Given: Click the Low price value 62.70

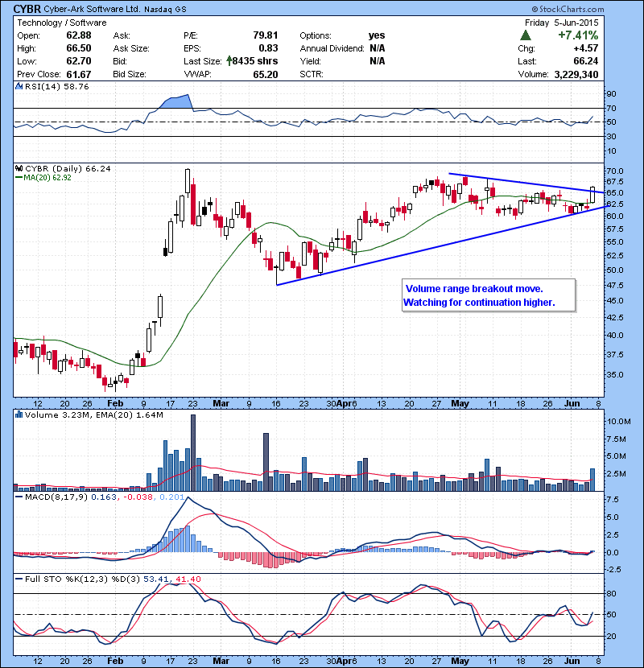Looking at the screenshot, I should tap(79, 61).
